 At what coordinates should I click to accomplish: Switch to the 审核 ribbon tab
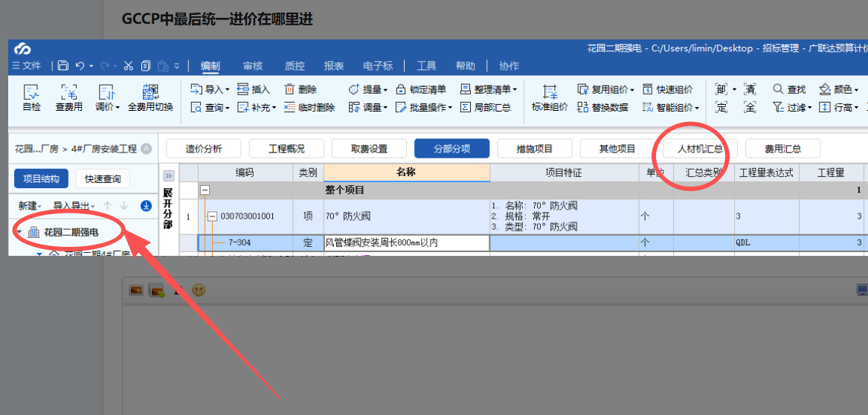(x=253, y=66)
